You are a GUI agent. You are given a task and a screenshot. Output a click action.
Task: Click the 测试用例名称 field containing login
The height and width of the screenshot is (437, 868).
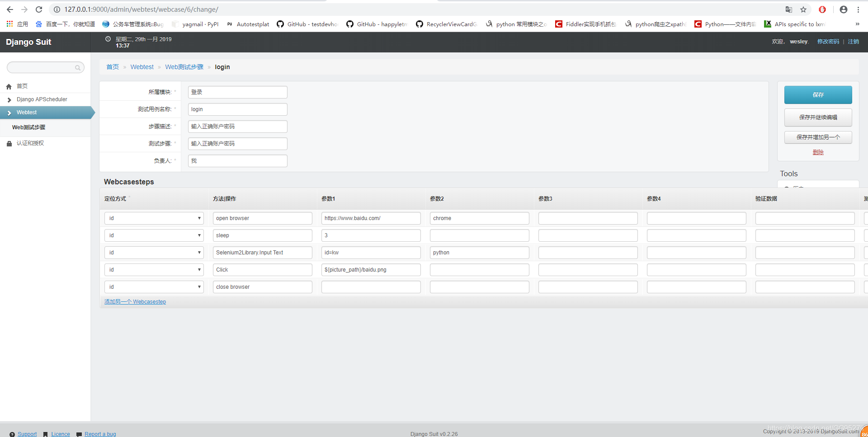click(238, 109)
